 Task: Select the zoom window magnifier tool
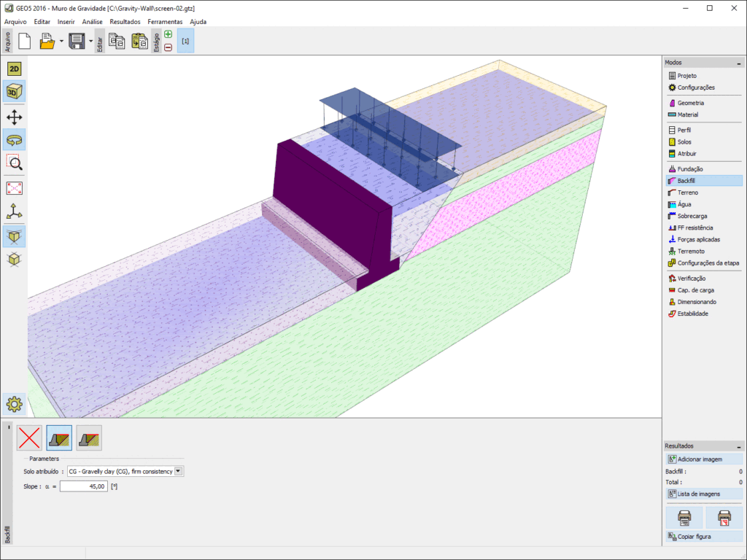[x=15, y=163]
